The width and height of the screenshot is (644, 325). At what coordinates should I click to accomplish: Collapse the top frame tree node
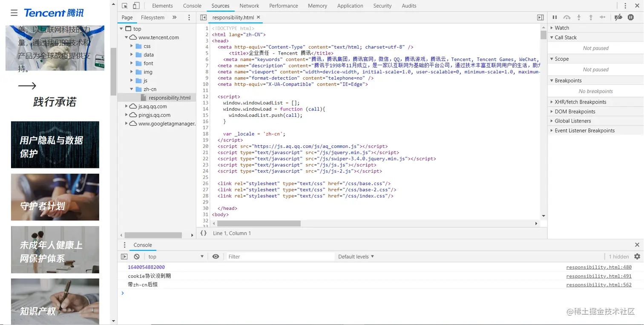click(121, 29)
